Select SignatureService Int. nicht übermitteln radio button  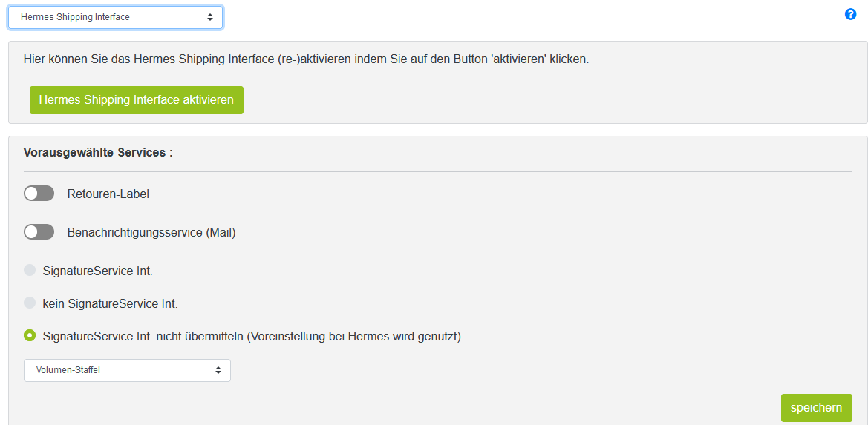[x=30, y=335]
